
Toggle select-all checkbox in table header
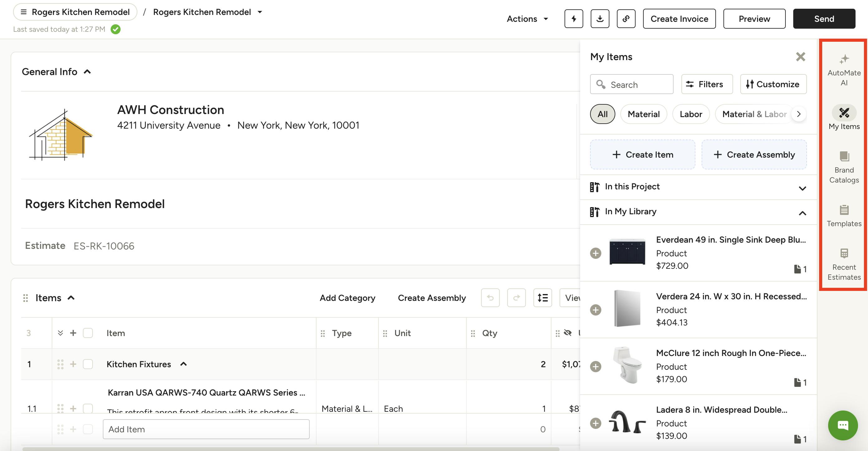(88, 333)
